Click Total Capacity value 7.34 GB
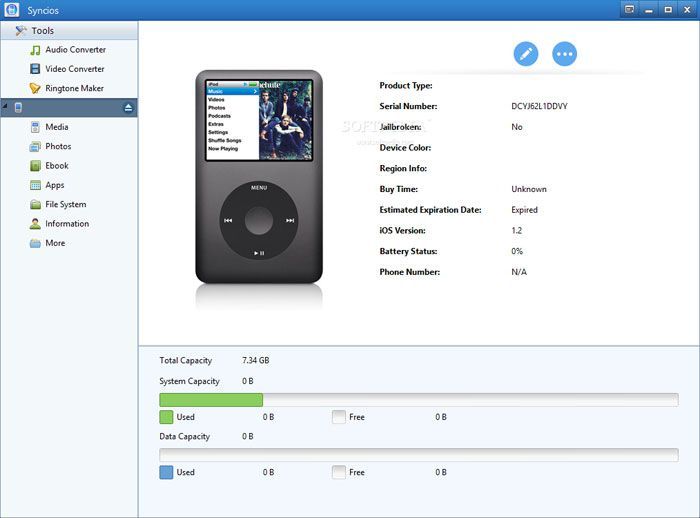Viewport: 700px width, 518px height. click(x=255, y=360)
